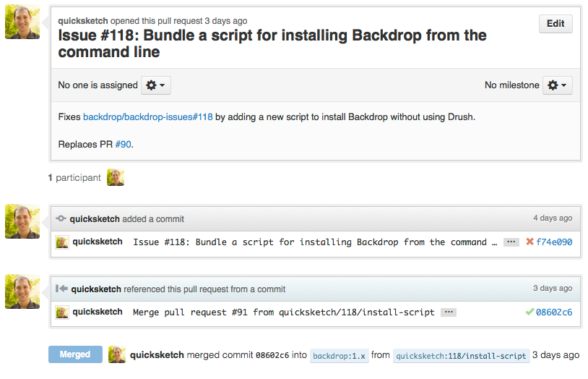Image resolution: width=588 pixels, height=379 pixels.
Task: Open the backdrop:1.x branch label
Action: [x=339, y=356]
